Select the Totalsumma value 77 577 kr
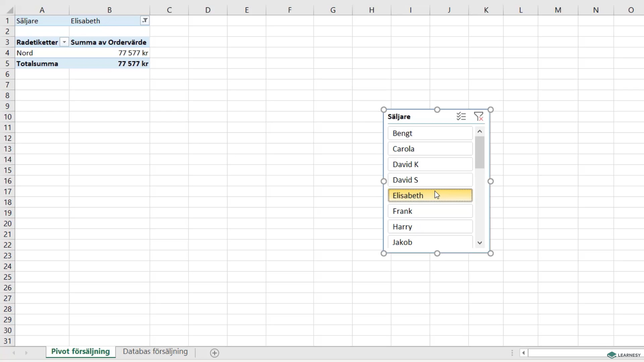 click(109, 64)
